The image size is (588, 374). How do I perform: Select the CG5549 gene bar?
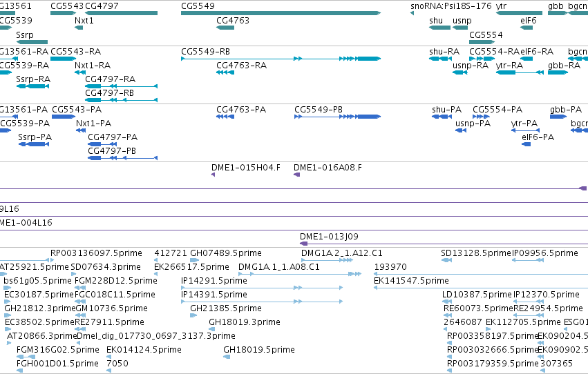281,13
